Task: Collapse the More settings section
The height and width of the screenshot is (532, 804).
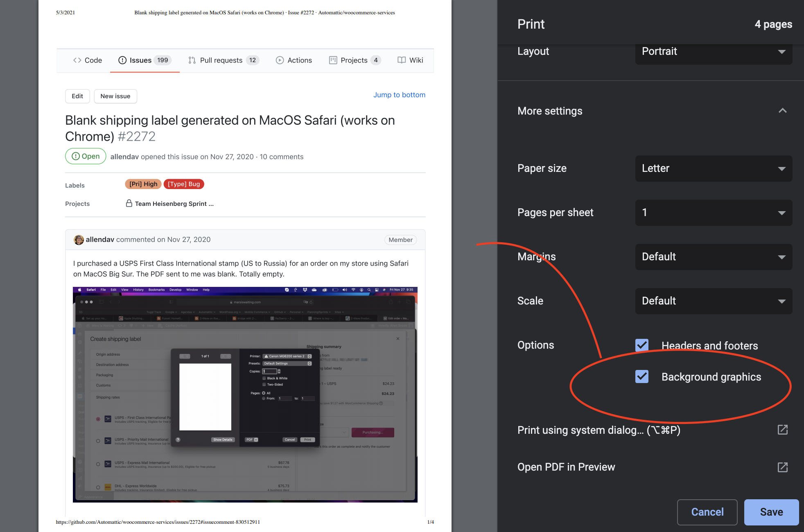Action: click(x=782, y=110)
